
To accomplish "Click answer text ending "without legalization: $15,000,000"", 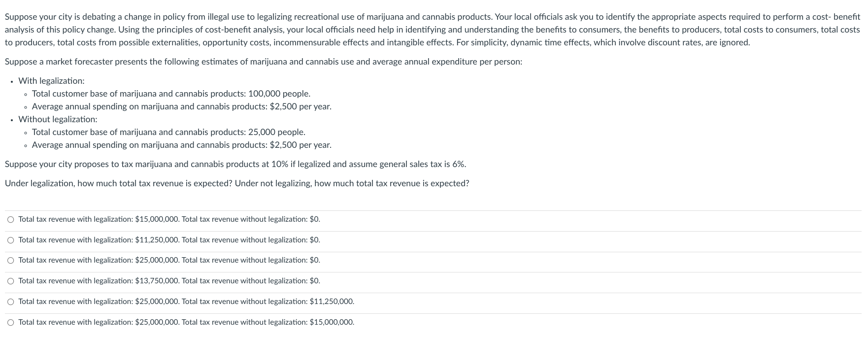I will (186, 322).
